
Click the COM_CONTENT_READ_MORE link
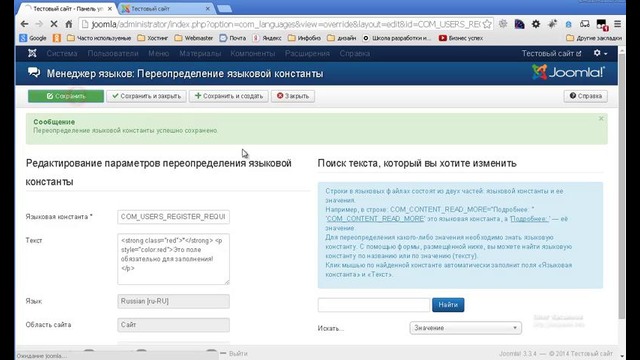click(375, 219)
